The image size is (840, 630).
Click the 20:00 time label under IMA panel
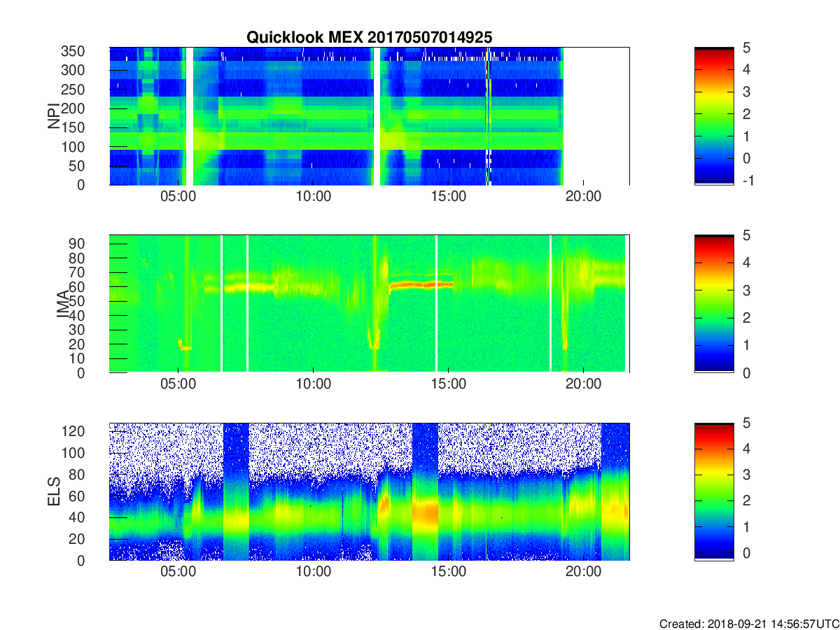(x=583, y=384)
